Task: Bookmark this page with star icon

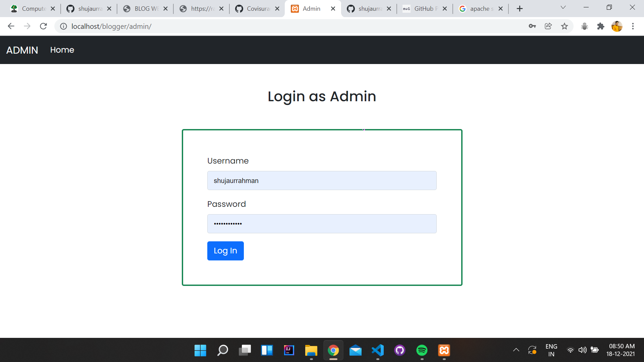Action: pos(565,26)
